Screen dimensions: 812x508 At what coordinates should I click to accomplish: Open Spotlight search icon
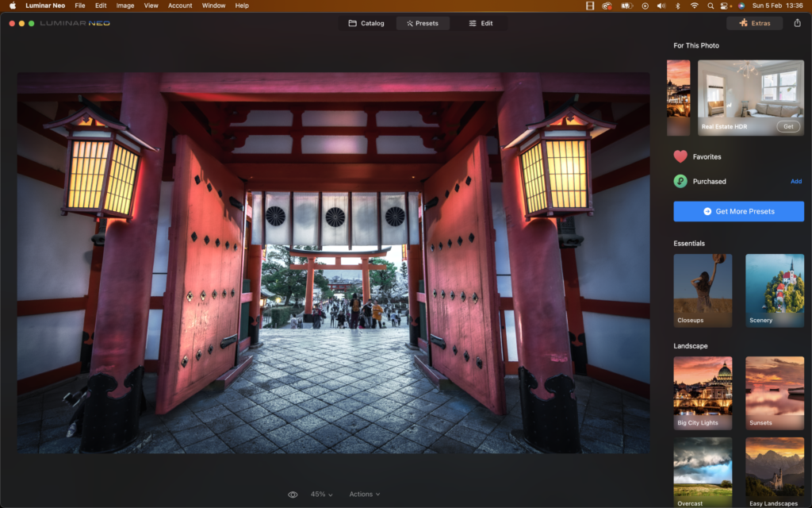click(x=710, y=6)
